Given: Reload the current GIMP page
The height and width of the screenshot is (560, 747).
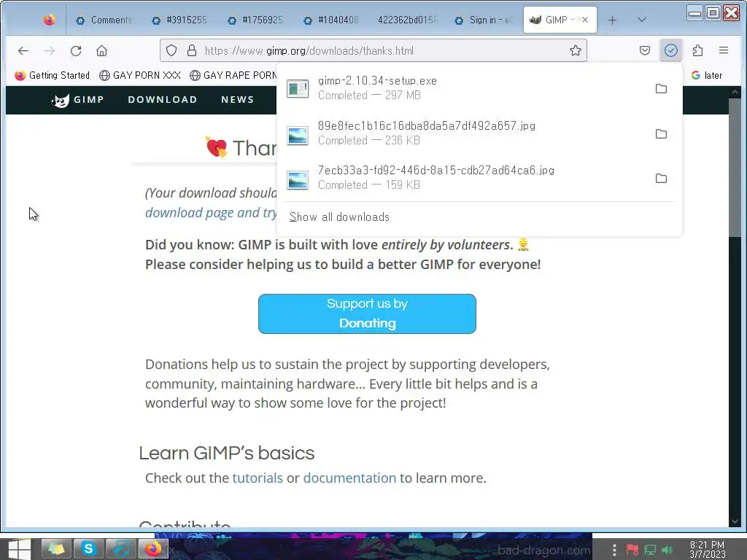Looking at the screenshot, I should [76, 50].
